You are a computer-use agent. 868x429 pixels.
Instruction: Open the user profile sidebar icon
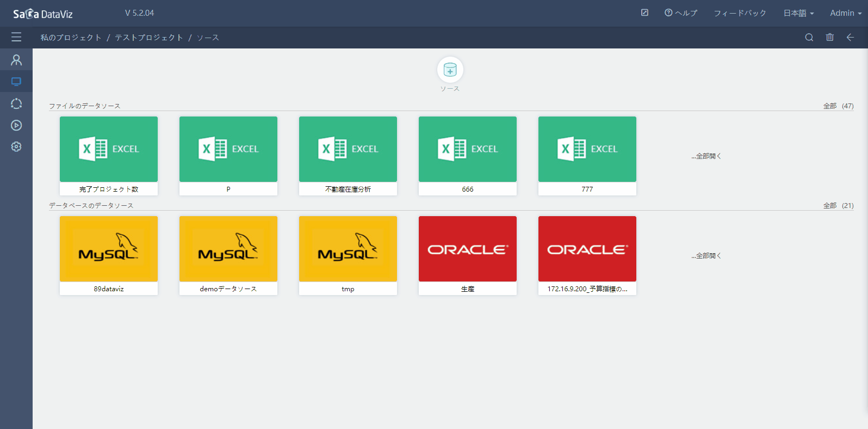click(x=16, y=60)
